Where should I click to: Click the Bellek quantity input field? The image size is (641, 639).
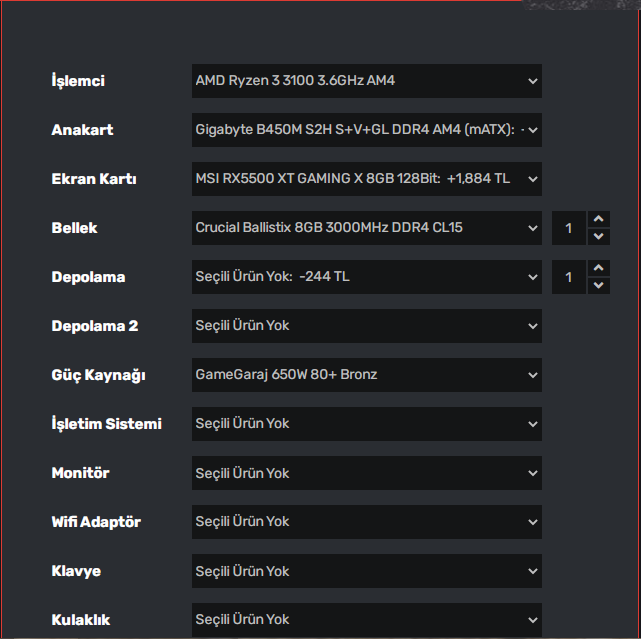[569, 228]
